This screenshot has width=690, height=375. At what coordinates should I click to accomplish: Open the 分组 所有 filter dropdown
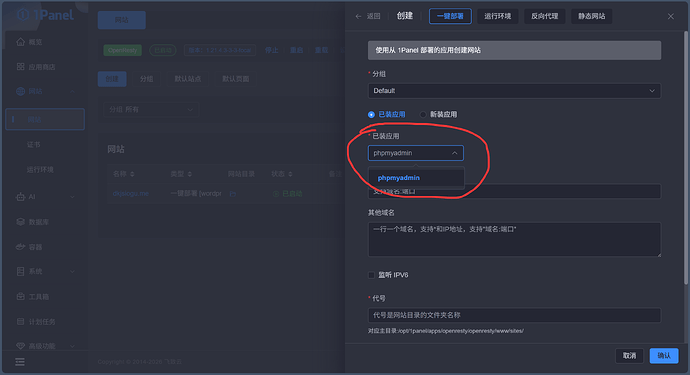pyautogui.click(x=150, y=109)
